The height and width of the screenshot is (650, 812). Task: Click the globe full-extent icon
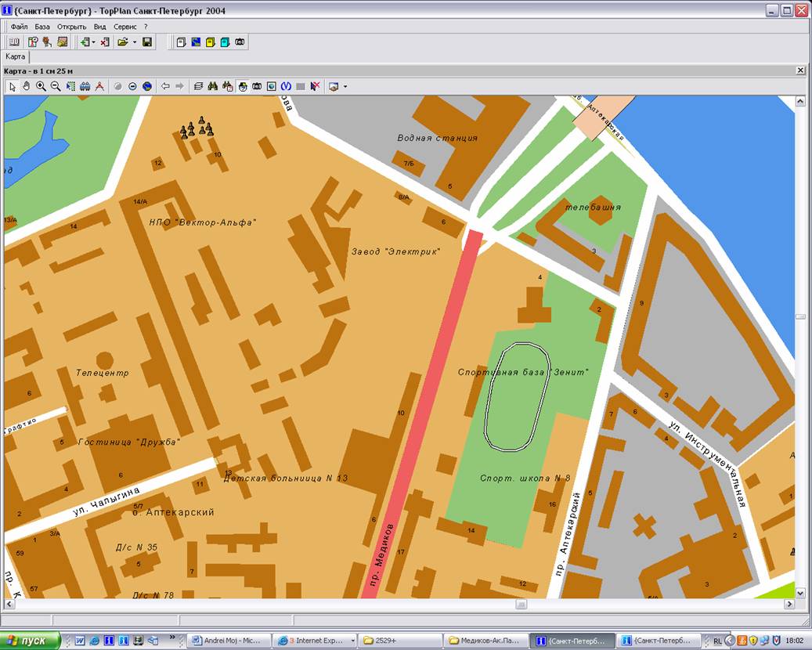(147, 86)
